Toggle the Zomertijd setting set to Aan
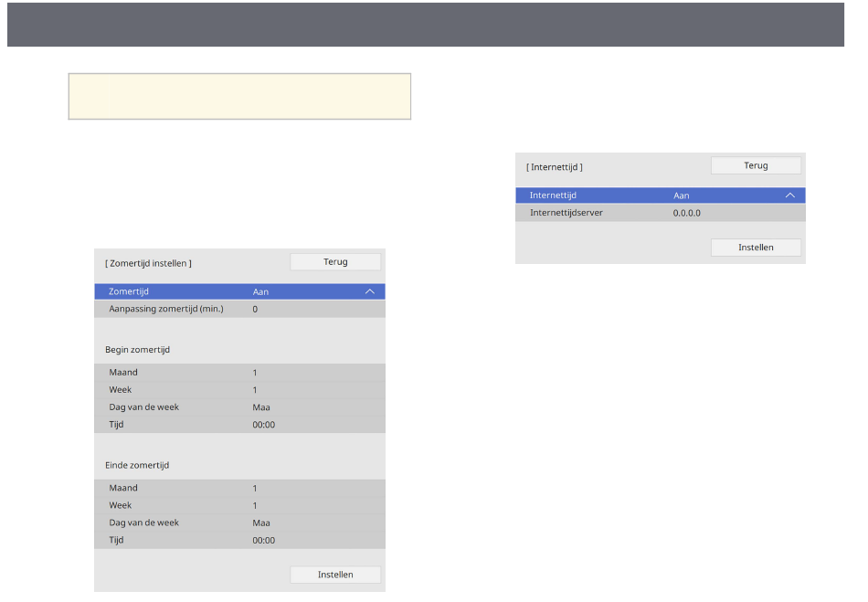868x602 pixels. pyautogui.click(x=239, y=291)
